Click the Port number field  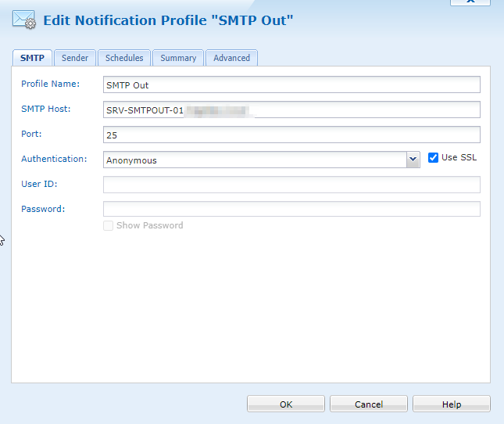pyautogui.click(x=291, y=135)
